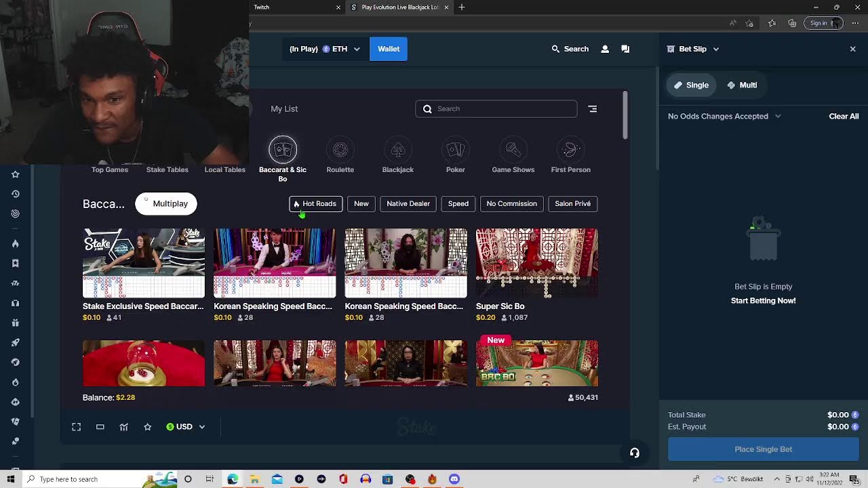Click the rocket icon in left sidebar
868x488 pixels.
coord(15,342)
